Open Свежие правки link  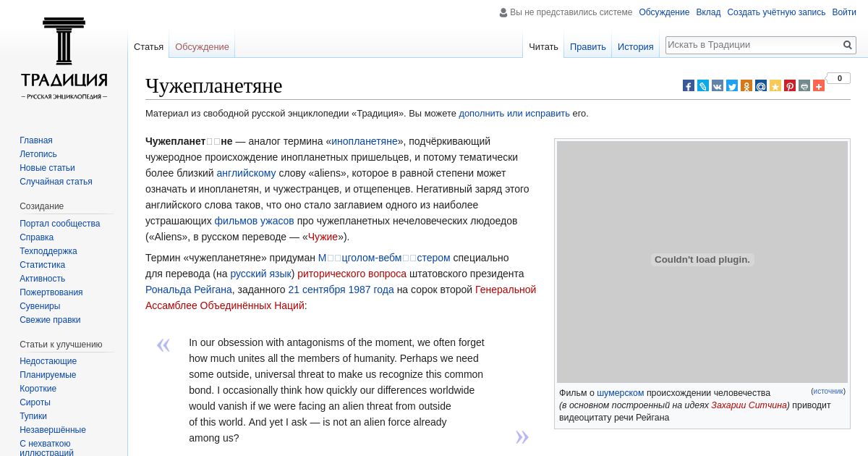50,320
